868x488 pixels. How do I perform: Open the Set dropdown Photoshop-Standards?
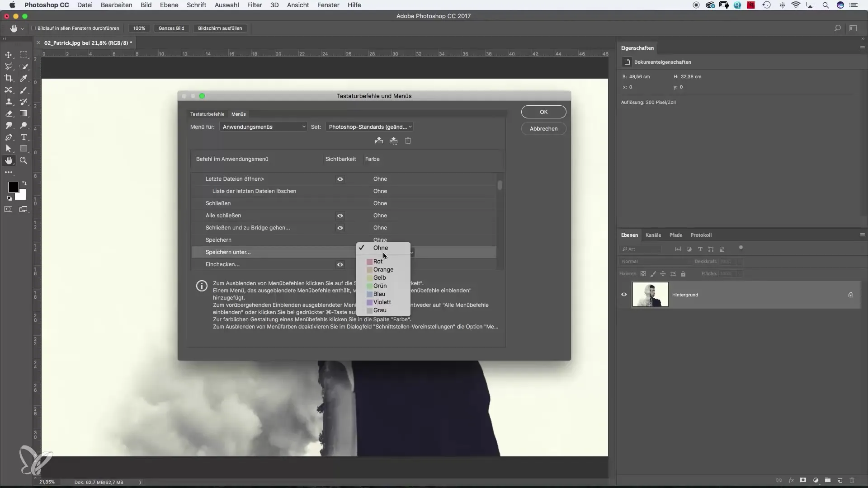coord(370,127)
